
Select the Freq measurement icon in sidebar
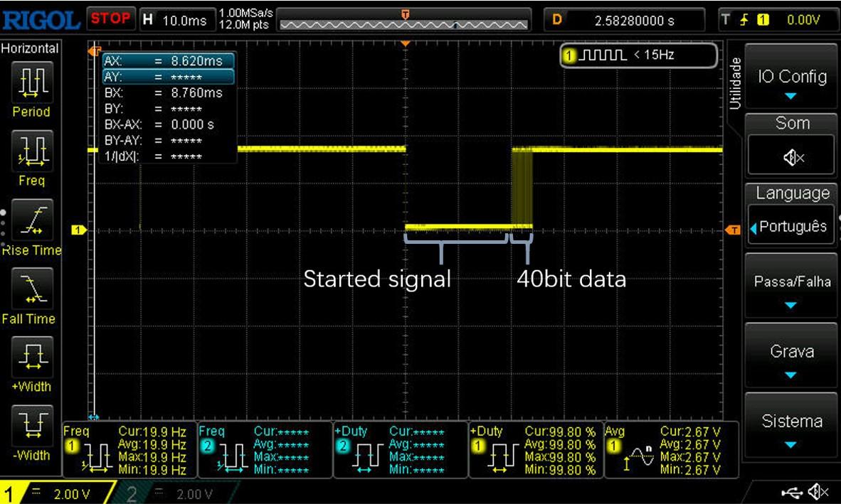click(x=32, y=151)
